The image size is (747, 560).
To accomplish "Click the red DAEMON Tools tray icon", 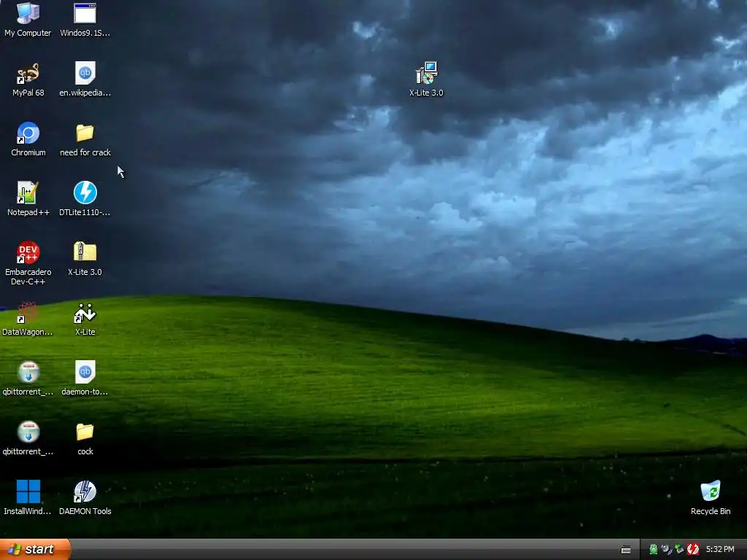I will [x=693, y=550].
